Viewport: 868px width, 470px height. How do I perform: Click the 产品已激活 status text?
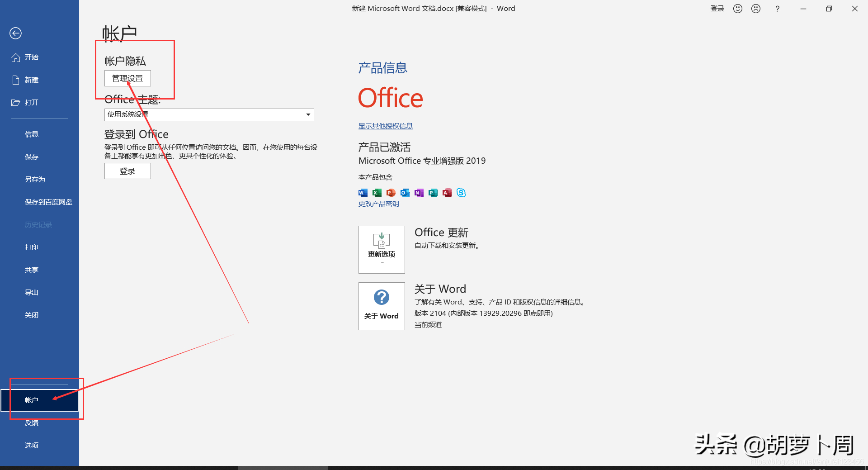[x=385, y=147]
